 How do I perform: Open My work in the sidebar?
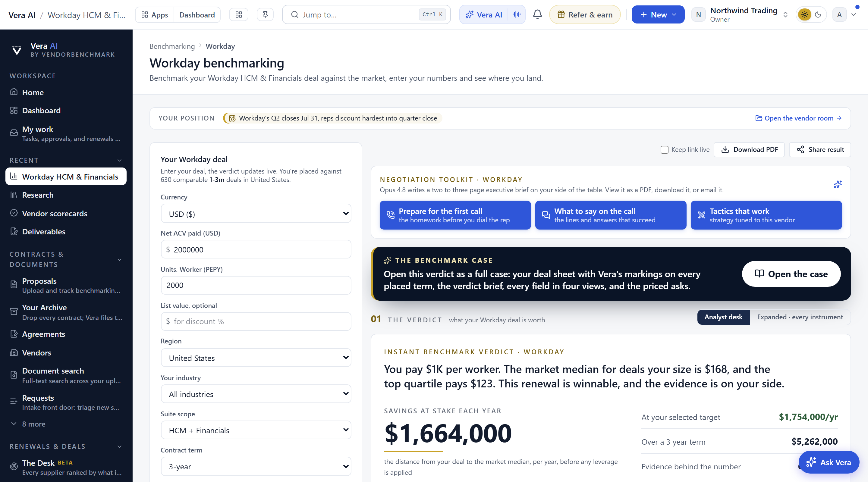(x=66, y=134)
